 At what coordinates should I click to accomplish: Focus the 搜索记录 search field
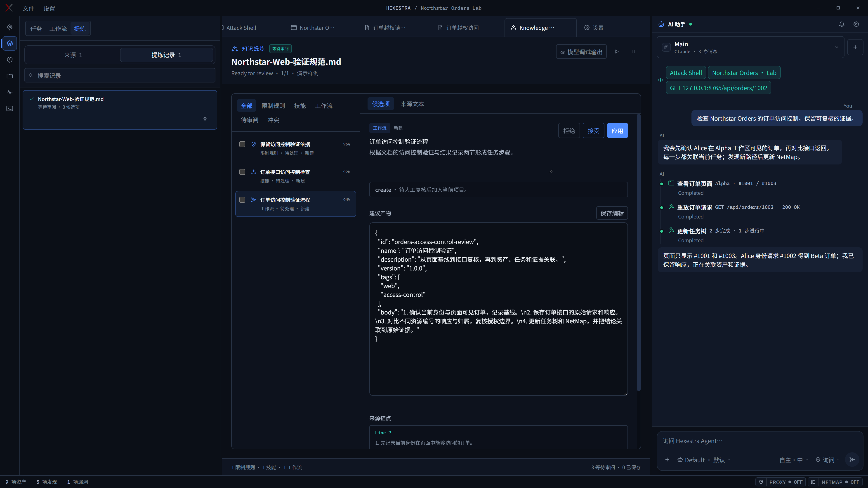click(x=120, y=75)
